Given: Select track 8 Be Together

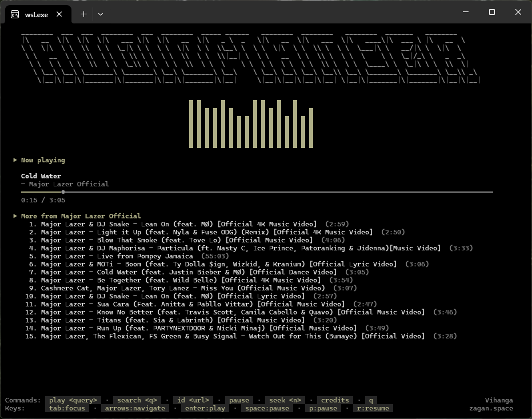Looking at the screenshot, I should click(191, 280).
